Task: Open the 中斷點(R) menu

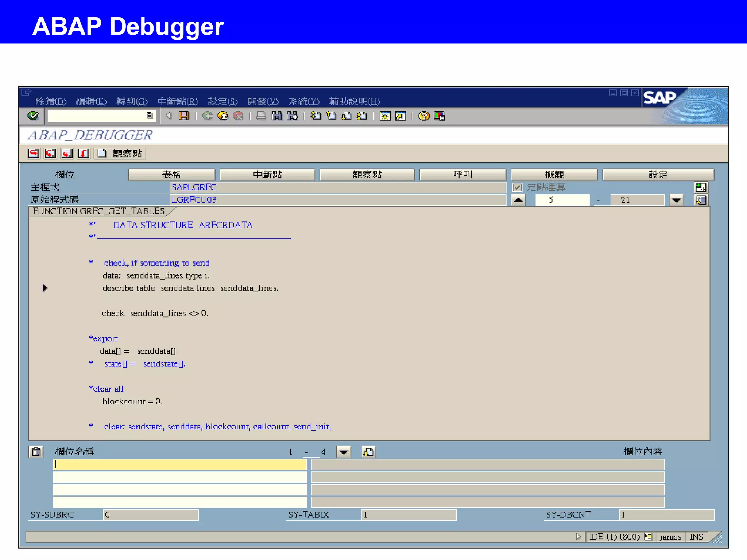Action: [178, 101]
